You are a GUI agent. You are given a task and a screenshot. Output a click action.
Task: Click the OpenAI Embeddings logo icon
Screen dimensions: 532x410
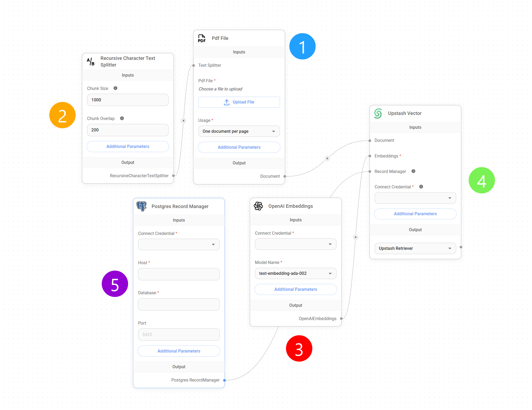[x=258, y=206]
